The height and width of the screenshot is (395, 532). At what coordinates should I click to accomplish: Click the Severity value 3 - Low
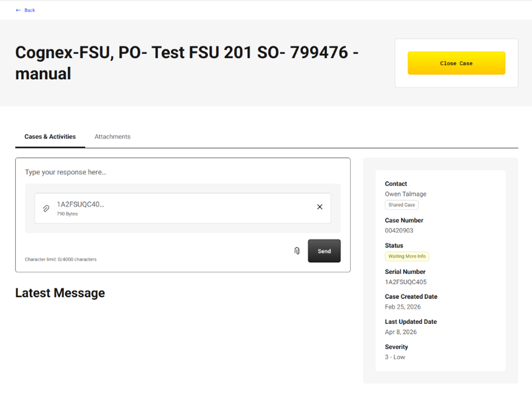click(395, 357)
